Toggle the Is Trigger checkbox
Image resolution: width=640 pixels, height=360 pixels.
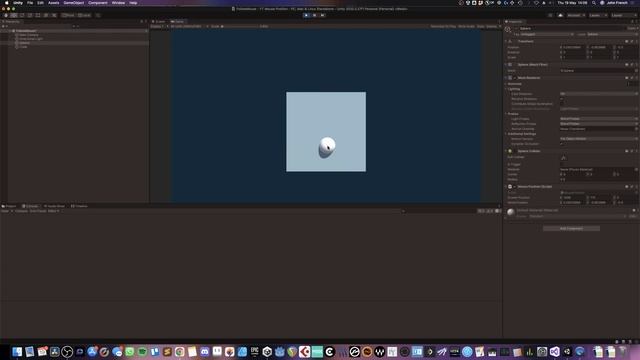[x=562, y=164]
